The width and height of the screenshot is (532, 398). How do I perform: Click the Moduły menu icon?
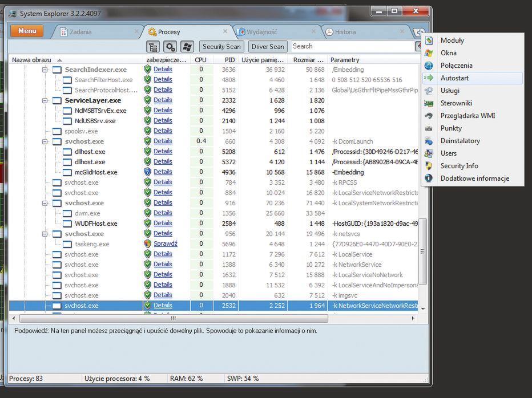click(x=429, y=40)
